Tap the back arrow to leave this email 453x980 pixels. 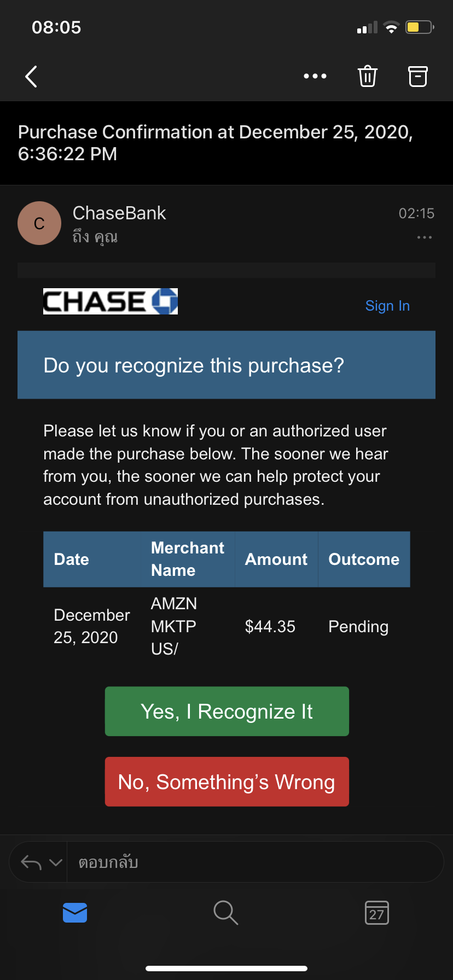32,77
